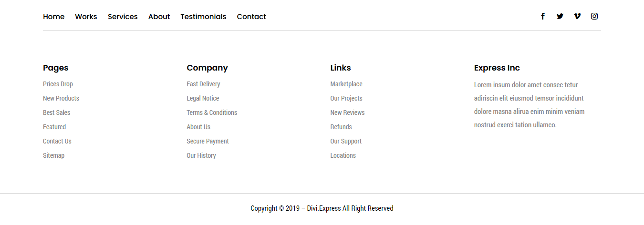Open the Terms & Conditions link

[x=212, y=112]
